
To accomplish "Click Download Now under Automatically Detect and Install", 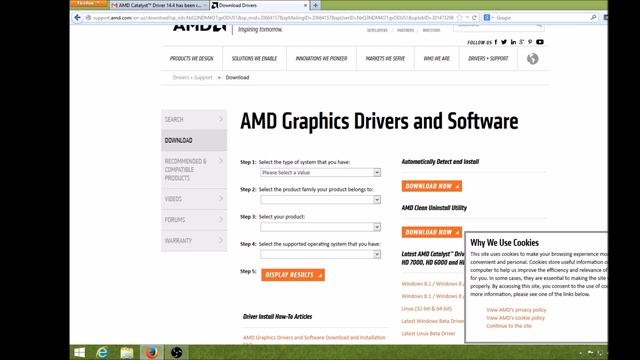I will [x=431, y=186].
